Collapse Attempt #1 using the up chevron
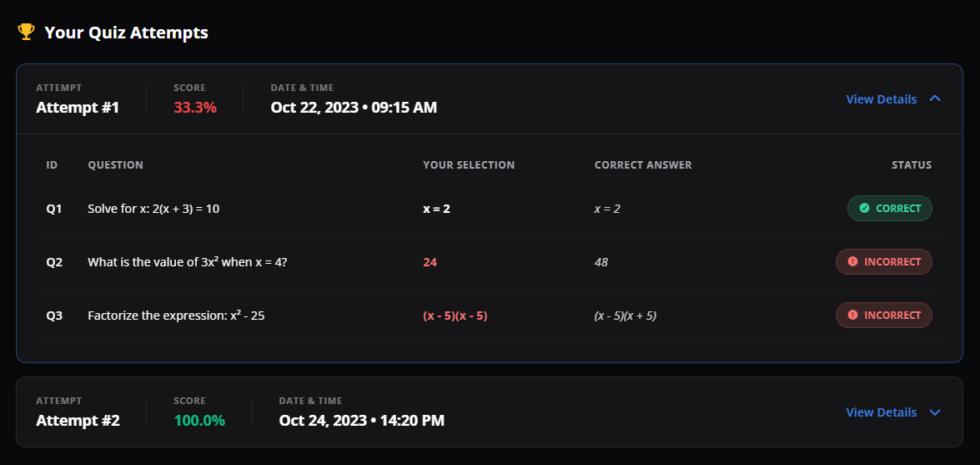 tap(935, 99)
